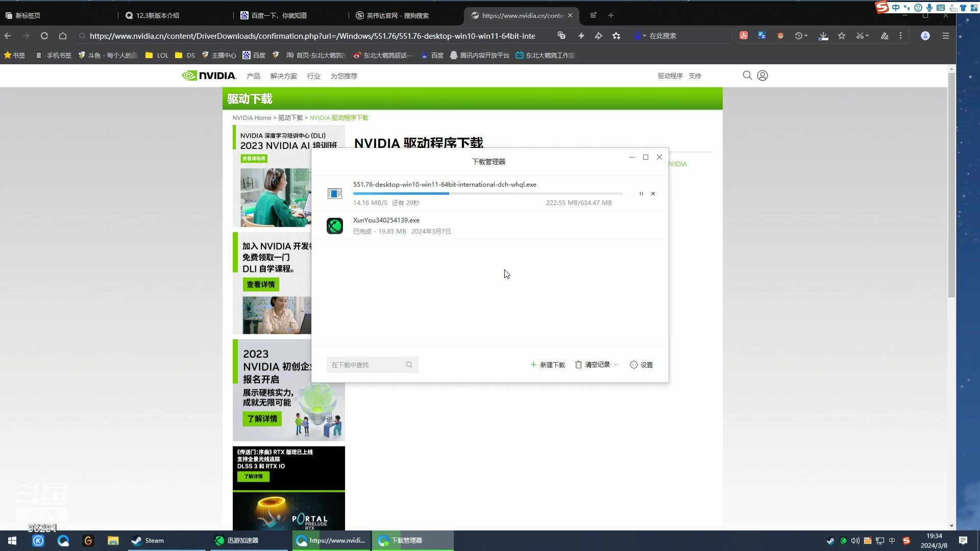Add page to bookmarks with star-plus icon
This screenshot has height=551, width=980.
pos(617,36)
